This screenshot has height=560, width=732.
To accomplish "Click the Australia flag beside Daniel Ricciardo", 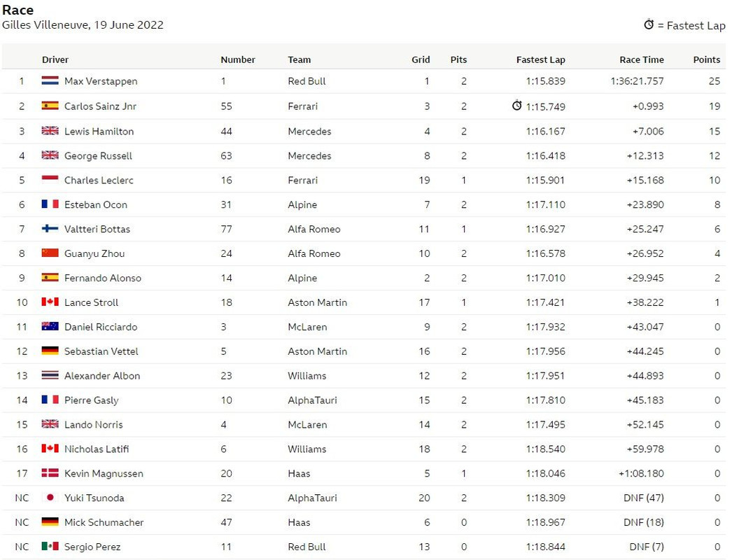I will (x=50, y=326).
